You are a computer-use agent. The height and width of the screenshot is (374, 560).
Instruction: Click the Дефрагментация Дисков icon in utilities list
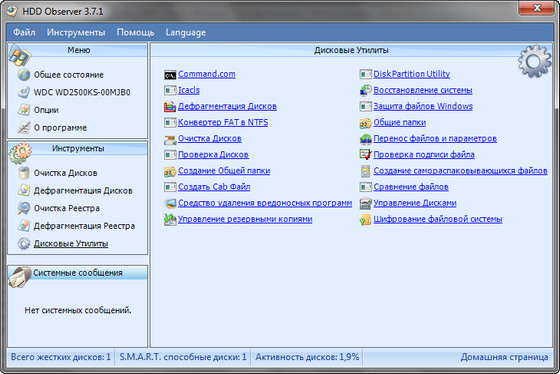(170, 106)
